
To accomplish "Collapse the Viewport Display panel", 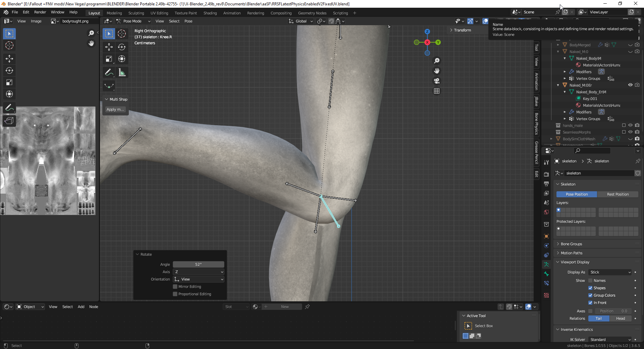I will point(558,262).
